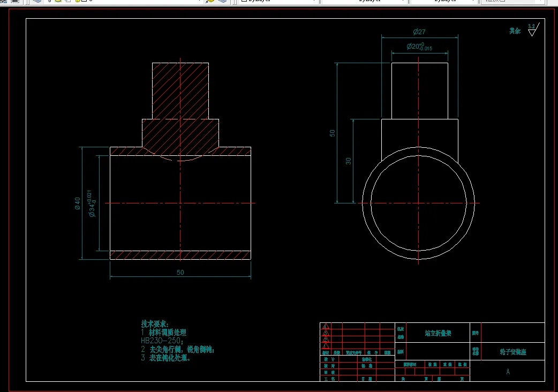Select the part name 轮子安装座 in the title block
The height and width of the screenshot is (392, 558).
(x=513, y=352)
